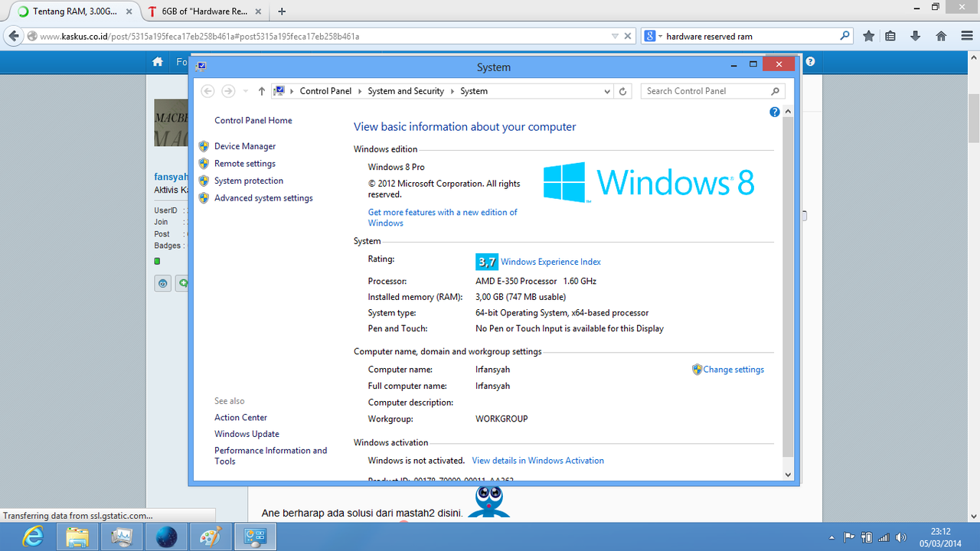Open the blue globe browser on taskbar

tap(165, 537)
